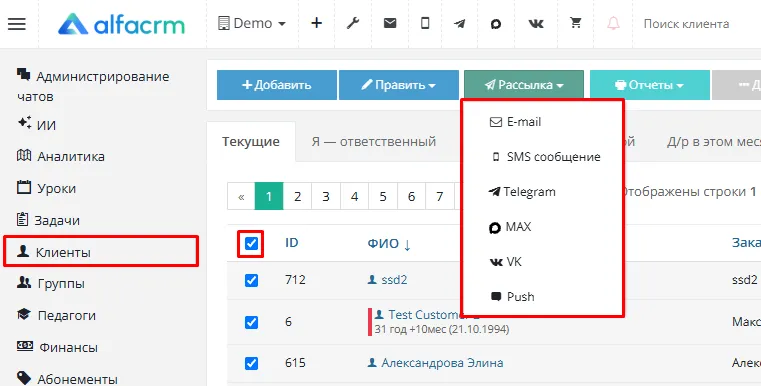The width and height of the screenshot is (761, 386).
Task: Open client ssd2 link
Action: (394, 280)
